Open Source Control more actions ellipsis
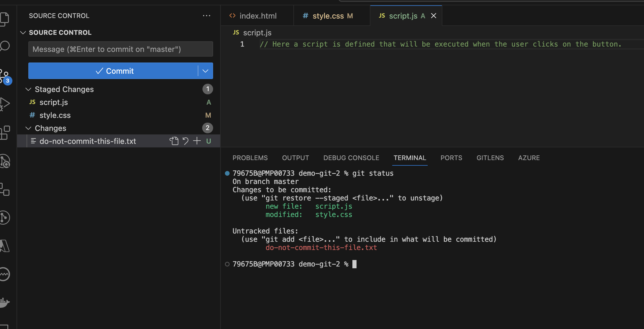This screenshot has height=329, width=644. (207, 16)
